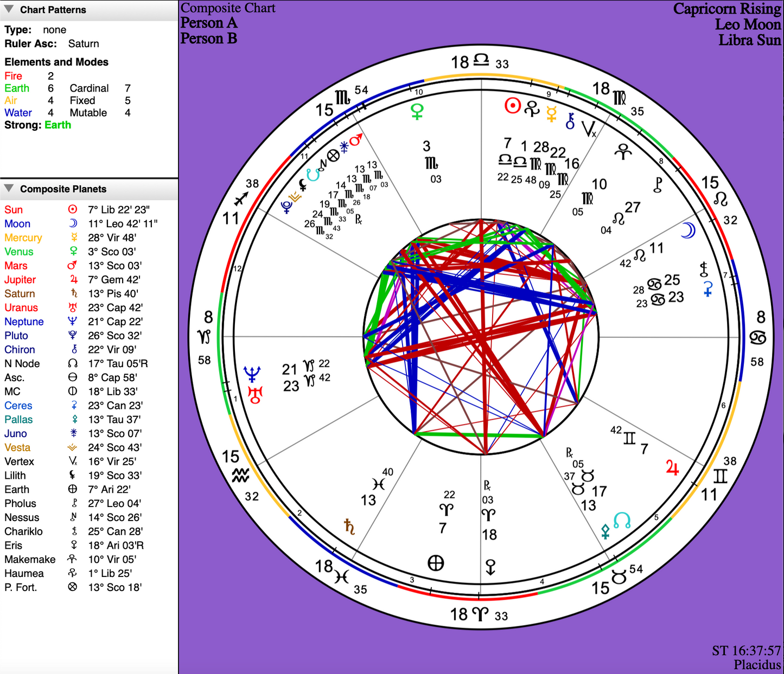This screenshot has width=784, height=674.
Task: Select the P. Fort. row in planets list
Action: coord(76,587)
